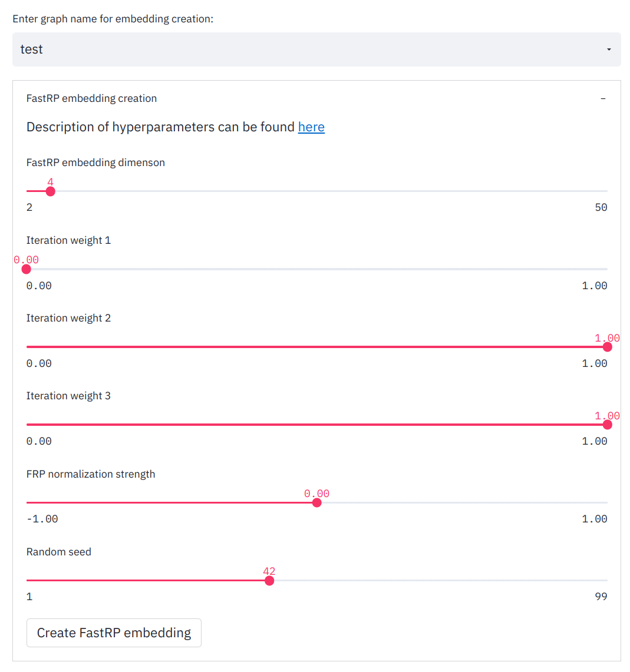This screenshot has width=630, height=672.
Task: Click the middle of Iteration weight 1 track
Action: [317, 269]
